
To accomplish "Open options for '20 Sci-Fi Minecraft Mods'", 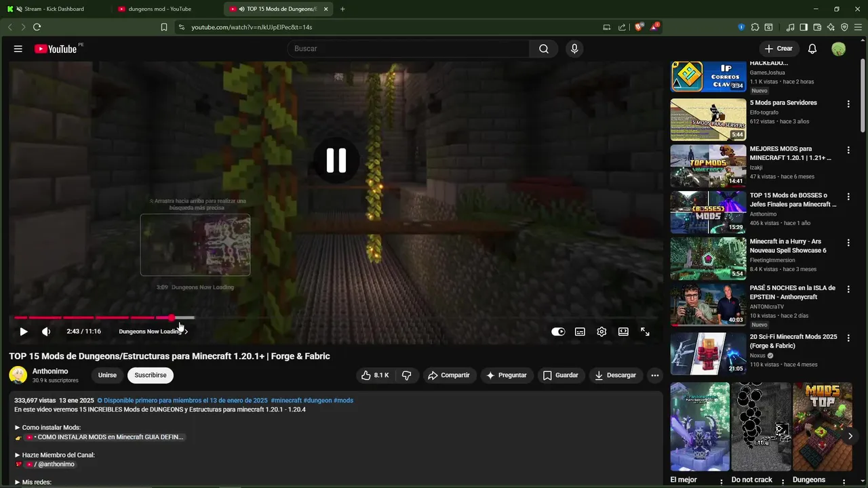I will 848,338.
